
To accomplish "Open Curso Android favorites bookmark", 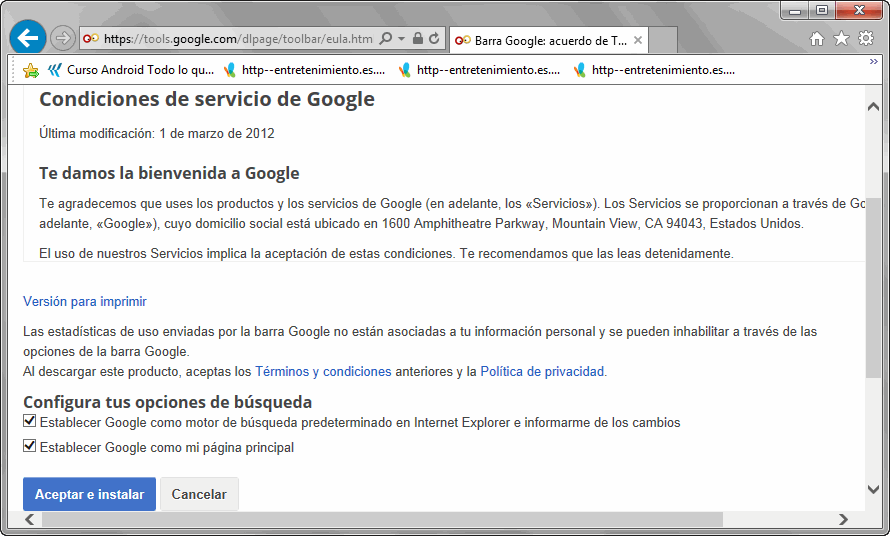I will point(131,70).
